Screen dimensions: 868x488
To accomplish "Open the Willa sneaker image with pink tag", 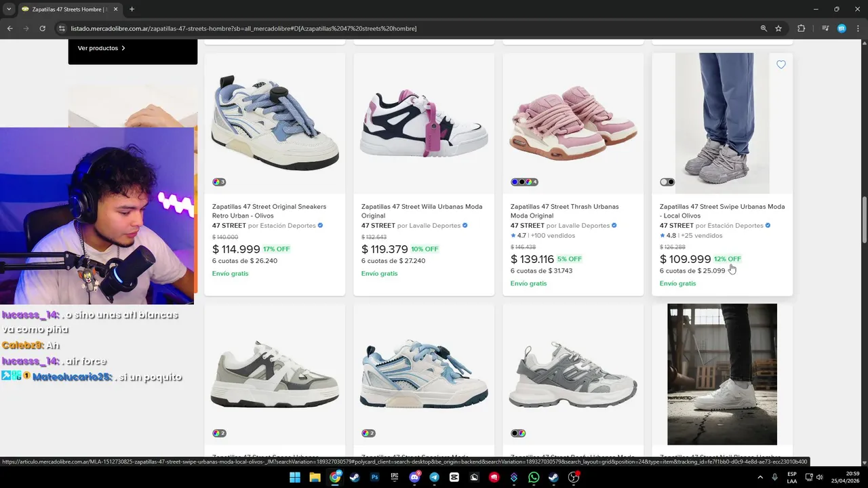I will click(x=424, y=123).
